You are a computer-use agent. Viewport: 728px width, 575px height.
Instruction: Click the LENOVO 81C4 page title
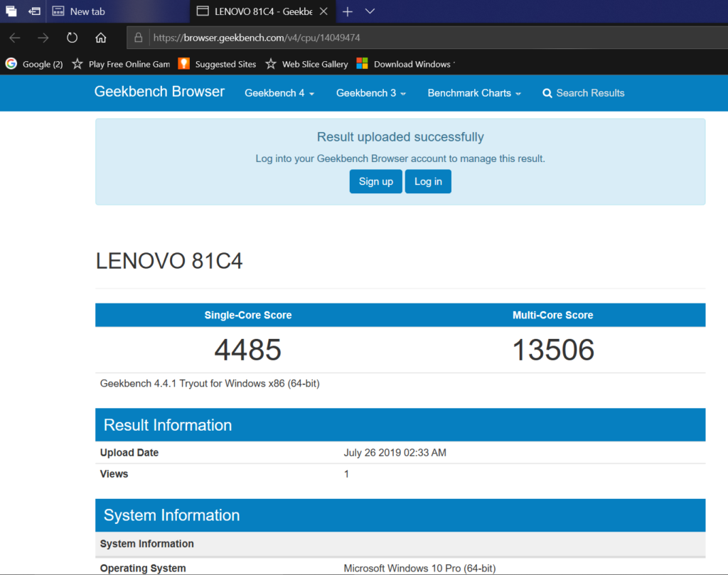[169, 261]
